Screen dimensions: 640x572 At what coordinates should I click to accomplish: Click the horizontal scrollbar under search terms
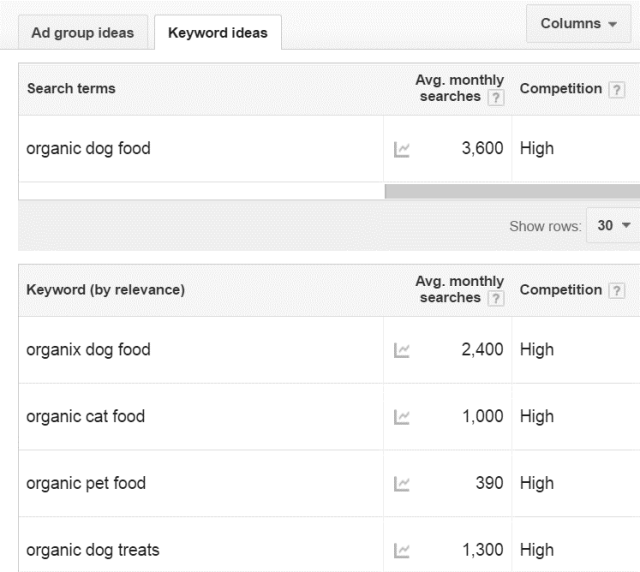pos(511,191)
